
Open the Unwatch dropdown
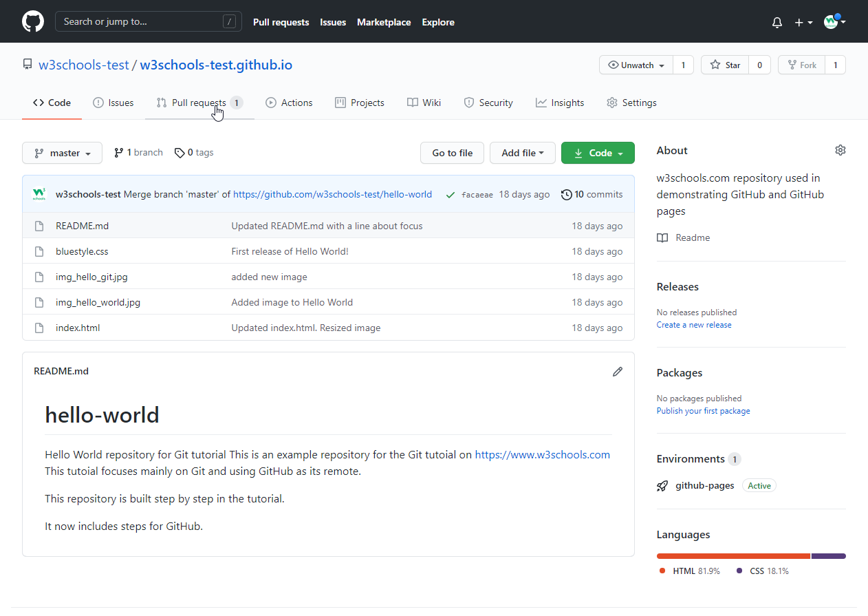click(636, 65)
